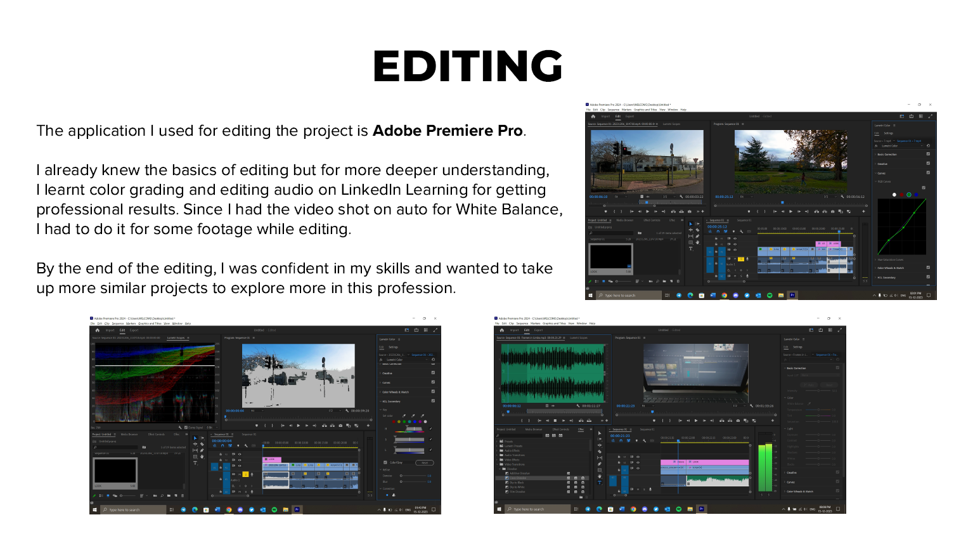Switch to Export in park-footage window header

point(630,116)
